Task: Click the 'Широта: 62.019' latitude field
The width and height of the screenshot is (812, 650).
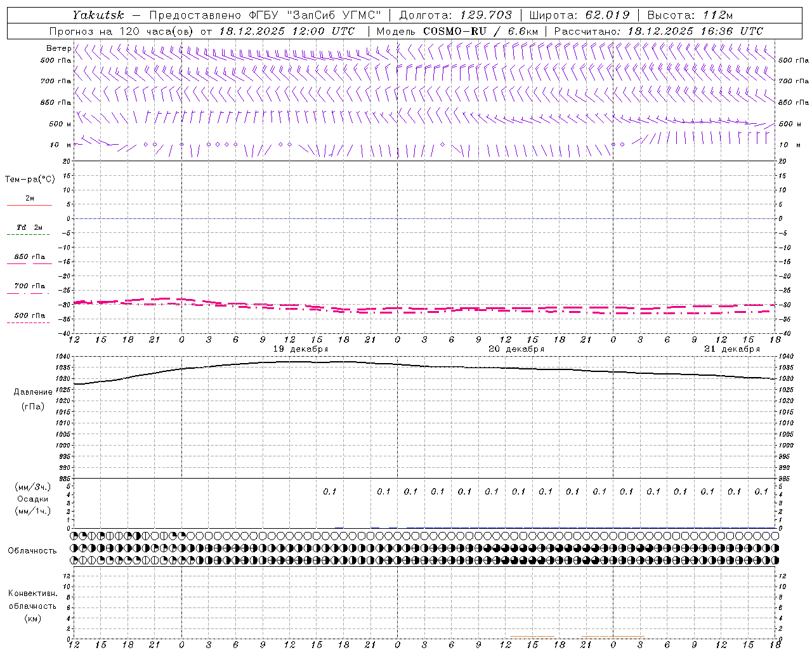Action: pos(579,15)
